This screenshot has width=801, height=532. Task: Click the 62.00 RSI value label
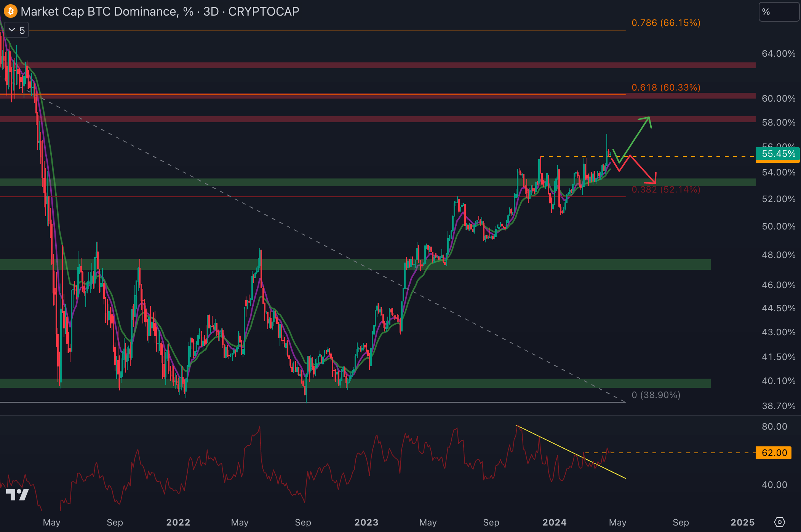tap(774, 453)
